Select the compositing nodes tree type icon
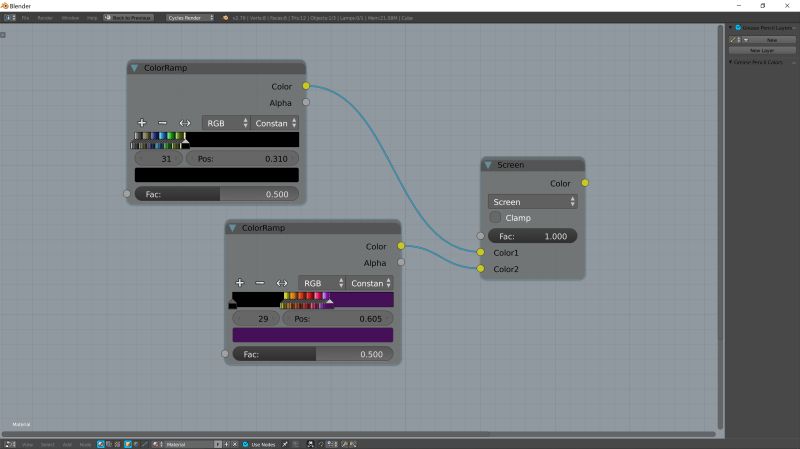Image resolution: width=800 pixels, height=449 pixels. (x=109, y=444)
